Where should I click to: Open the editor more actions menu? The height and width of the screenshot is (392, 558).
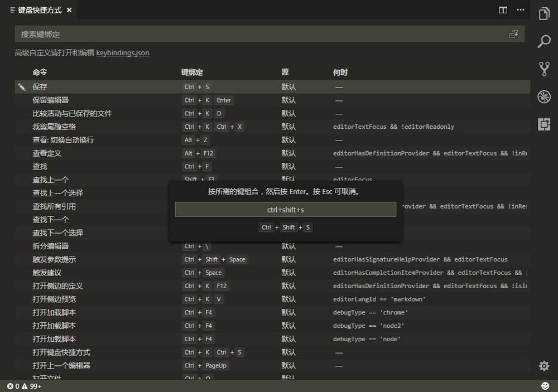pyautogui.click(x=521, y=9)
